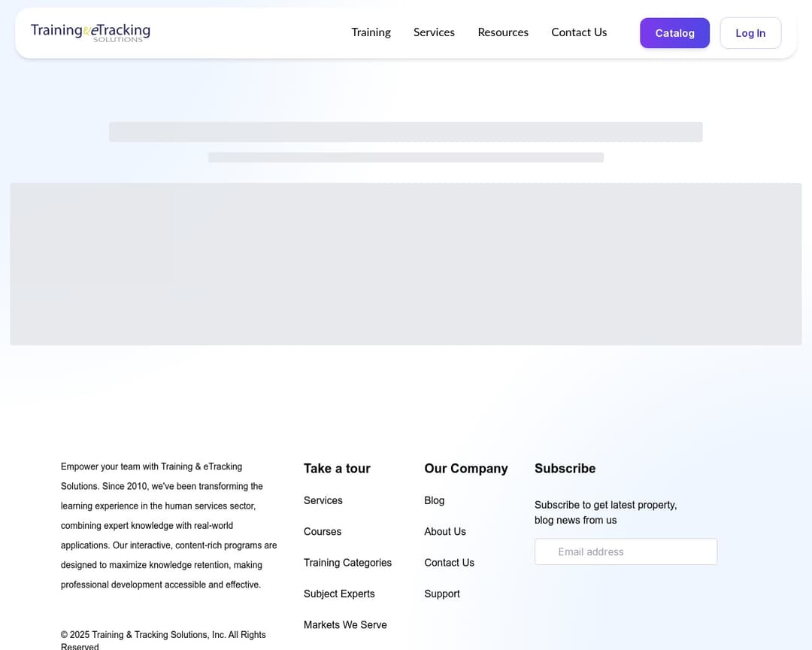The height and width of the screenshot is (650, 812).
Task: Click the 'Subscribe to get latest property' text
Action: click(x=605, y=512)
